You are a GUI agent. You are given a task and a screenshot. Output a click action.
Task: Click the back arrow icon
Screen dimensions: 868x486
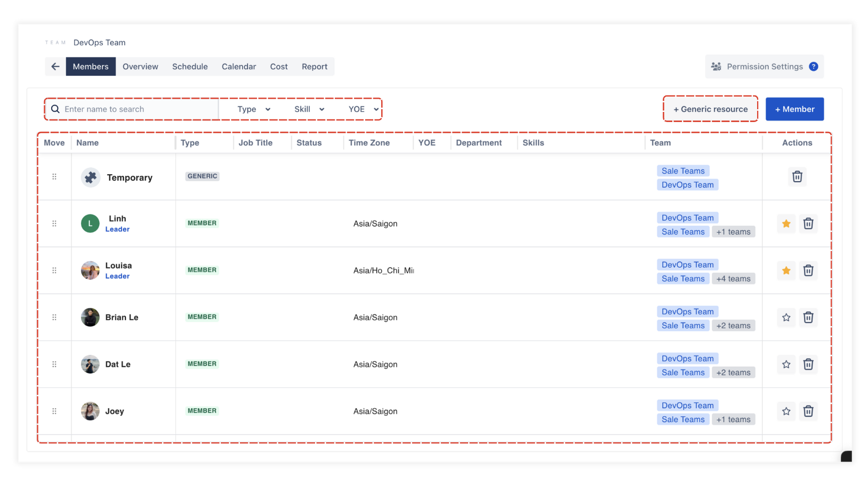click(x=55, y=67)
